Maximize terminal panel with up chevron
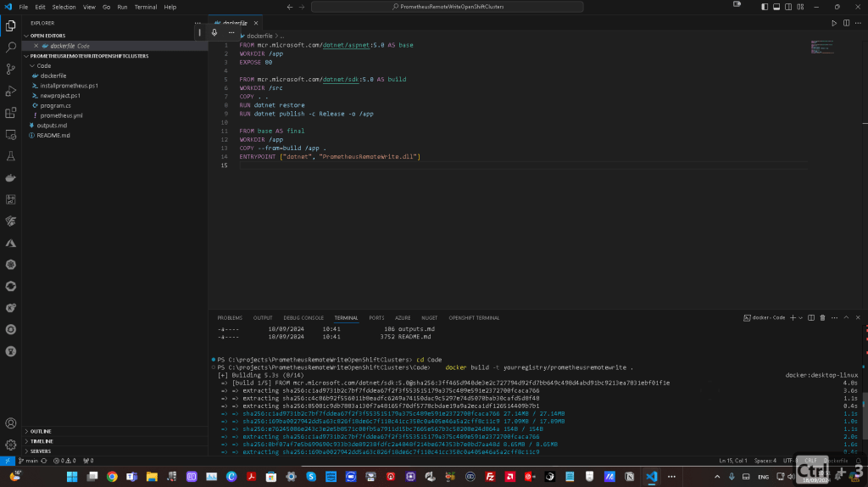868x487 pixels. [x=846, y=318]
